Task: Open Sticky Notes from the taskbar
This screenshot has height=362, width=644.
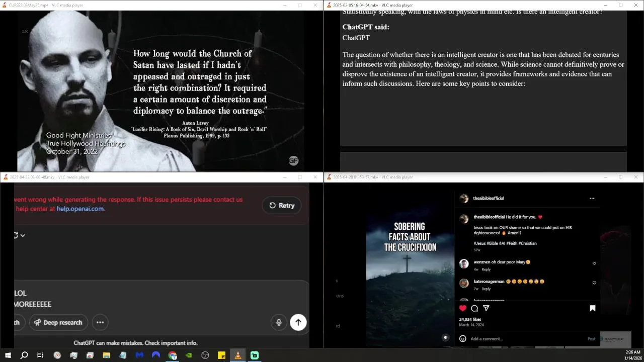Action: tap(221, 355)
